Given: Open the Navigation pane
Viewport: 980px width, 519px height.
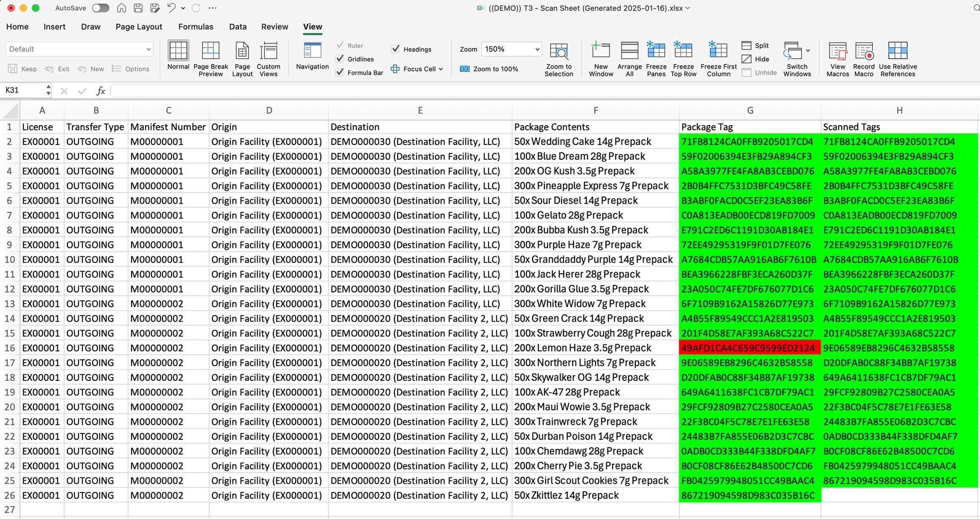Looking at the screenshot, I should tap(312, 51).
